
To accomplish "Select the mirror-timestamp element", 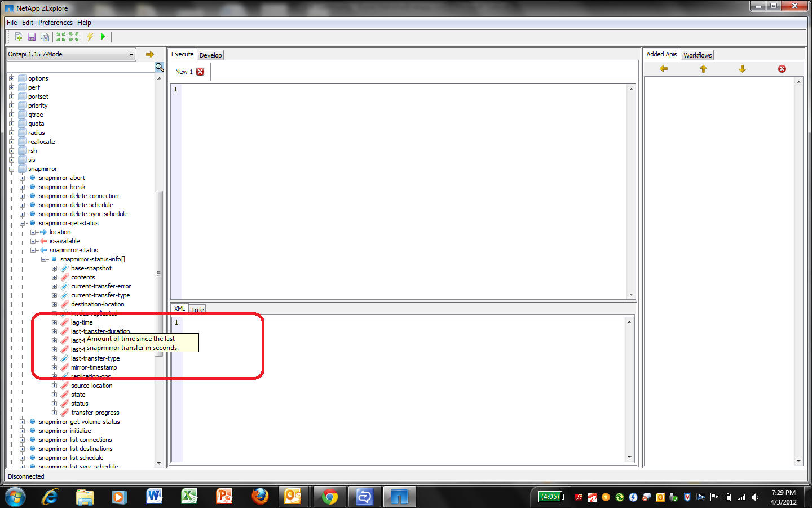I will tap(94, 367).
